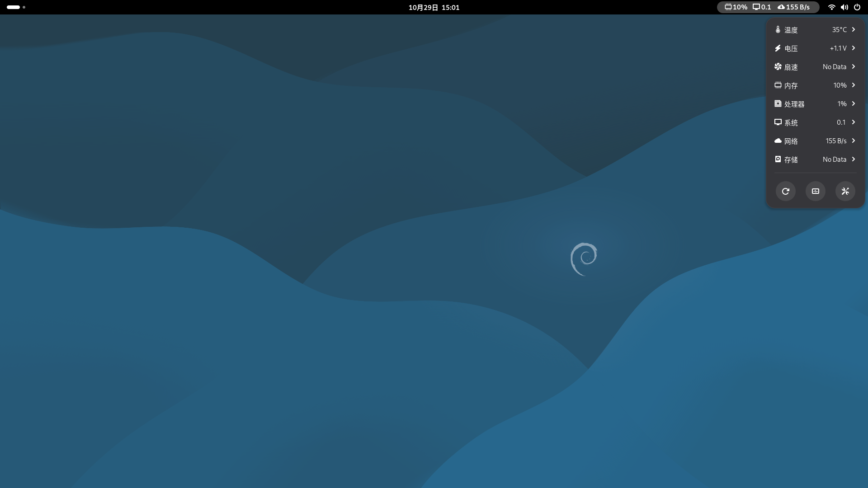Expand the 网络 section chevron

854,141
